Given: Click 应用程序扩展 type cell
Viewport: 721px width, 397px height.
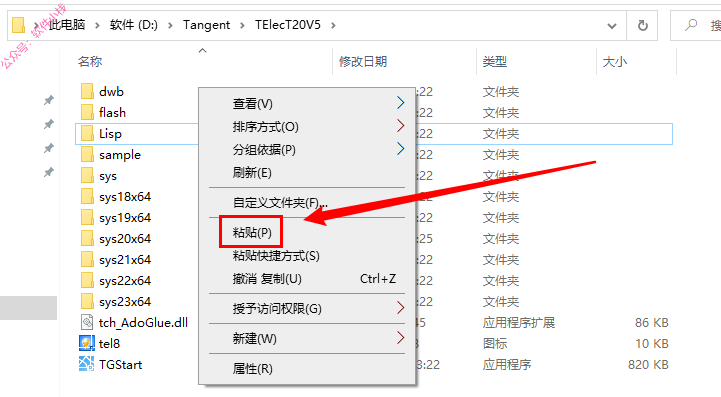Looking at the screenshot, I should coord(519,323).
